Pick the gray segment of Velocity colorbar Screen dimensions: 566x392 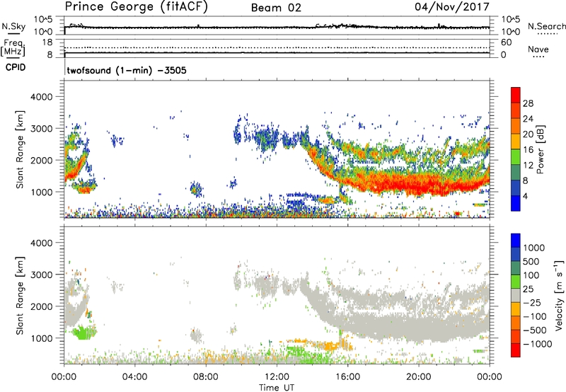pos(516,295)
